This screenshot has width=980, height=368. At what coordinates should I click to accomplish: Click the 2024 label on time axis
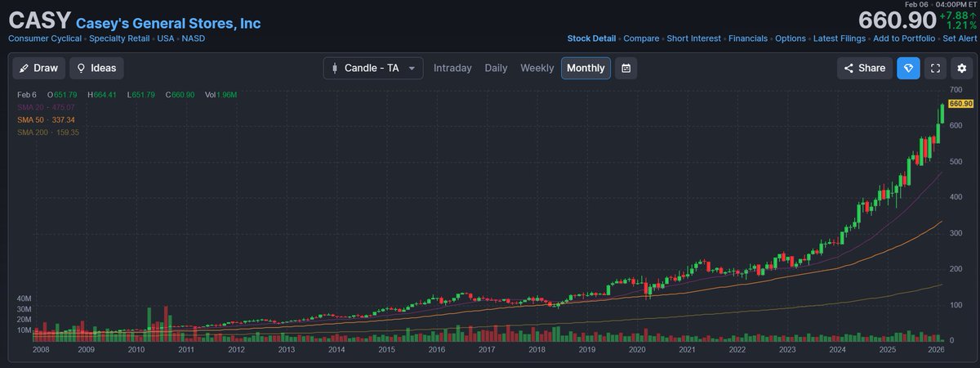(837, 350)
